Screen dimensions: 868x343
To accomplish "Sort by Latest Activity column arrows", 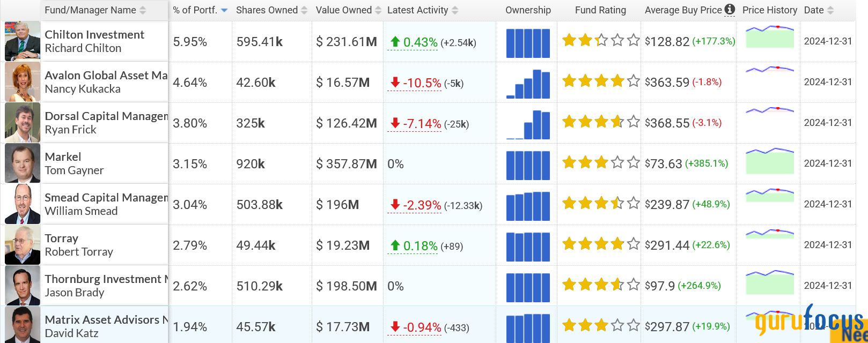I will tap(455, 10).
